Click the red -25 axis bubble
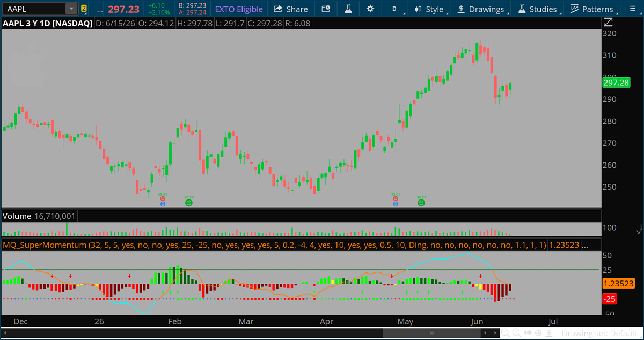The height and width of the screenshot is (340, 644). (609, 299)
